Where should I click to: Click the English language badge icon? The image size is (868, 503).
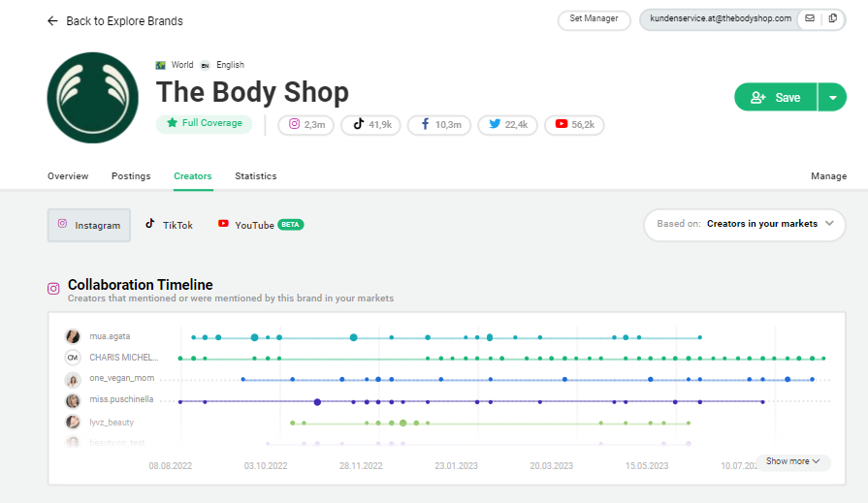tap(206, 65)
